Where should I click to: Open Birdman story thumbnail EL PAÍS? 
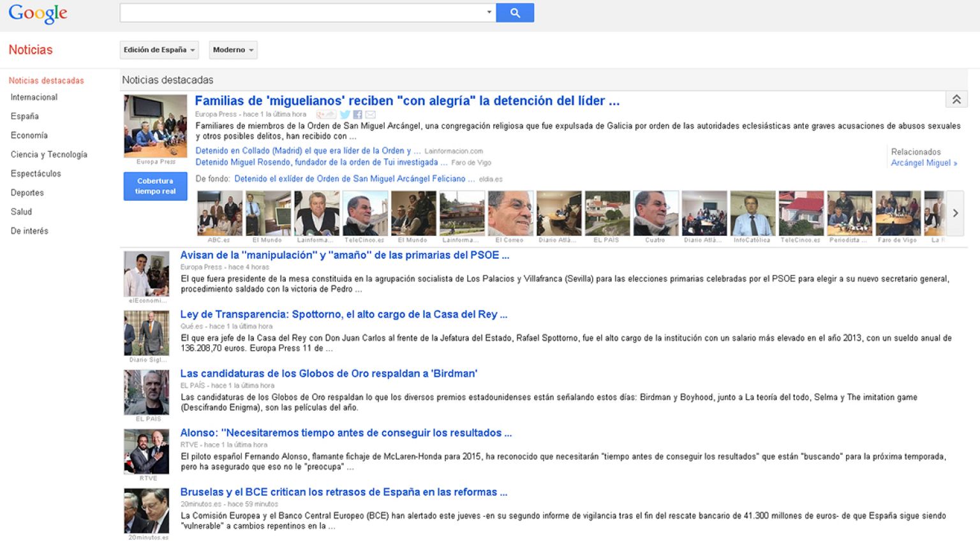tap(146, 392)
